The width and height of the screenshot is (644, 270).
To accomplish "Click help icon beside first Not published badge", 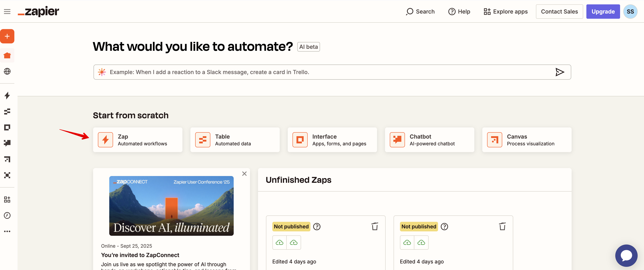I will [x=317, y=227].
